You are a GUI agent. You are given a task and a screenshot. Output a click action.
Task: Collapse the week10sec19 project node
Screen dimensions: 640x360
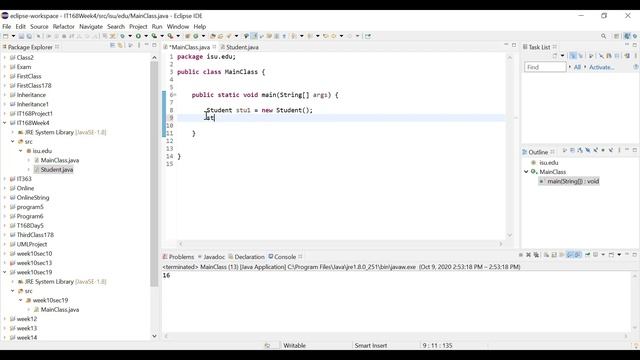[5, 272]
